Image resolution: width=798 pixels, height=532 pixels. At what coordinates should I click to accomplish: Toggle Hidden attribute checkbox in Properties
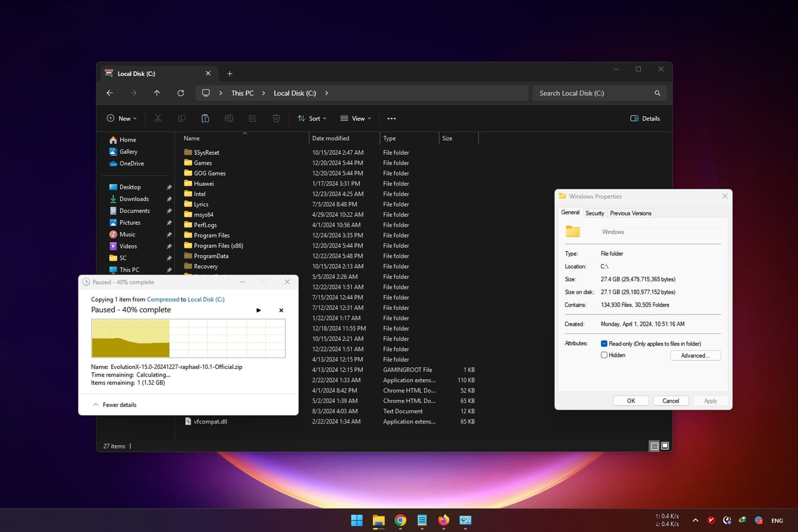(604, 355)
